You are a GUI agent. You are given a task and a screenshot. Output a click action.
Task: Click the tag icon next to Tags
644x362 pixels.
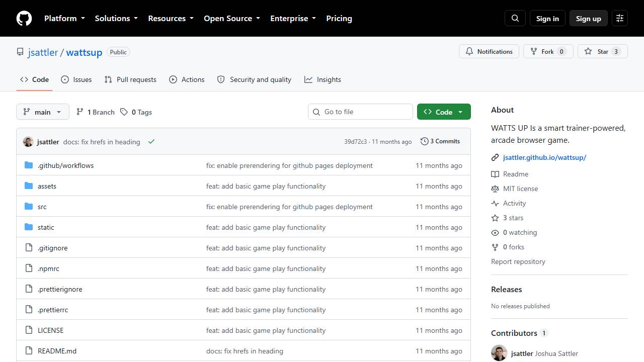[124, 112]
